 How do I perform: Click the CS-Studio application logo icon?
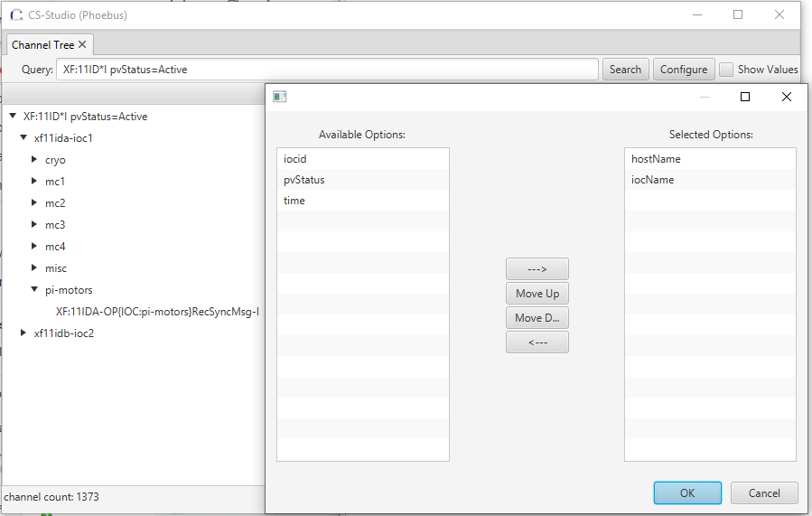(x=16, y=14)
